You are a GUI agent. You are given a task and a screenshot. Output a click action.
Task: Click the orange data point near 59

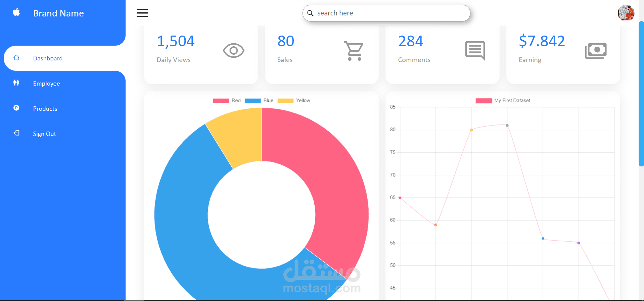pos(435,225)
